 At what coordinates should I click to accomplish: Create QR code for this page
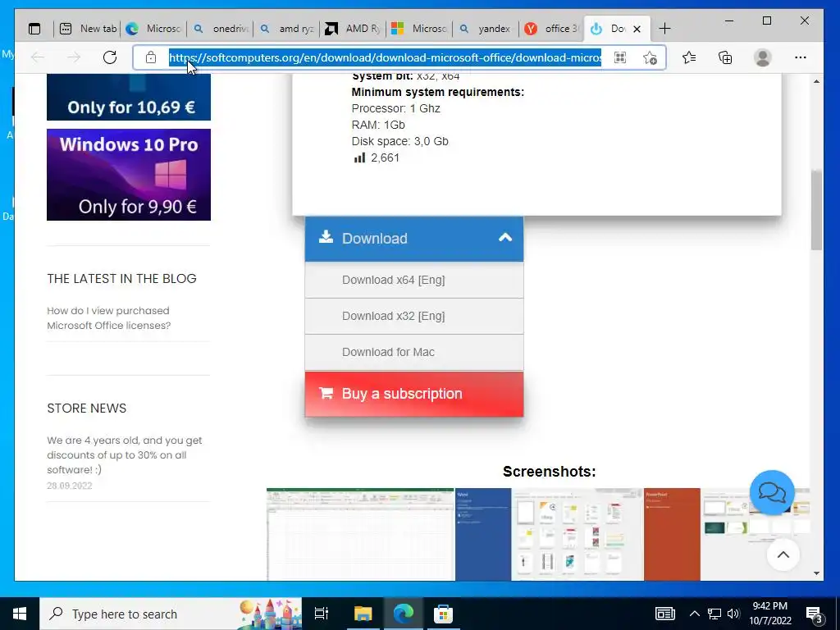point(620,57)
